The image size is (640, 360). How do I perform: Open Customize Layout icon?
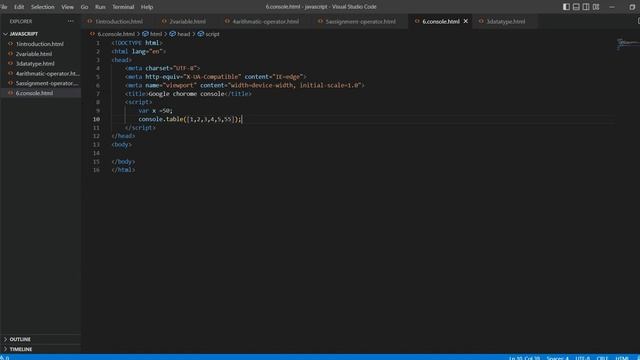596,7
